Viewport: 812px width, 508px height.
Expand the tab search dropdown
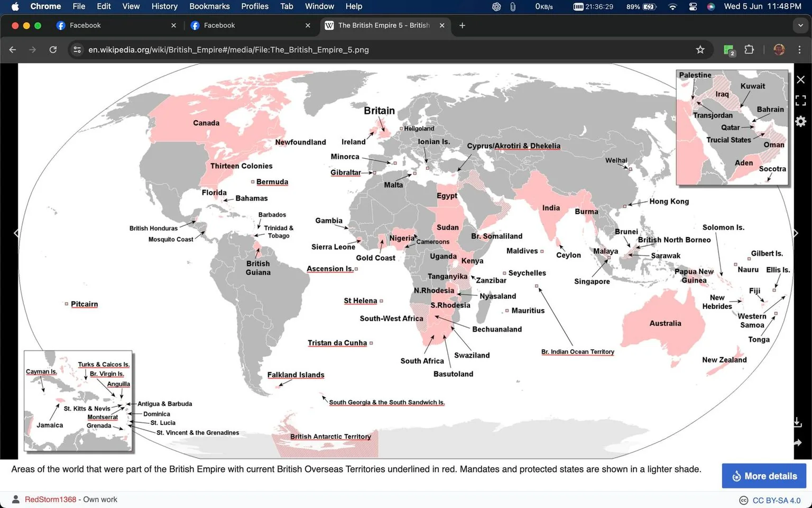pyautogui.click(x=800, y=25)
